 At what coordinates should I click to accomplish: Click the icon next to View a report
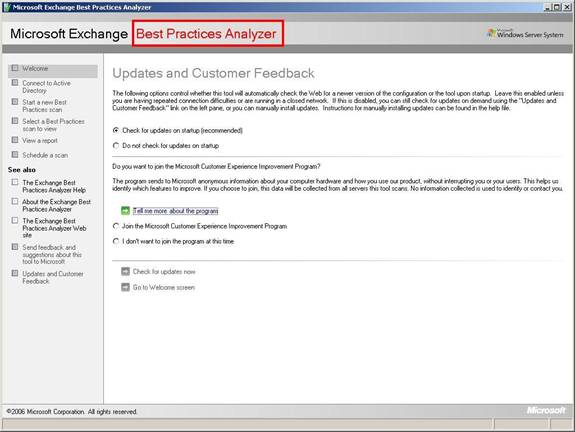(15, 140)
